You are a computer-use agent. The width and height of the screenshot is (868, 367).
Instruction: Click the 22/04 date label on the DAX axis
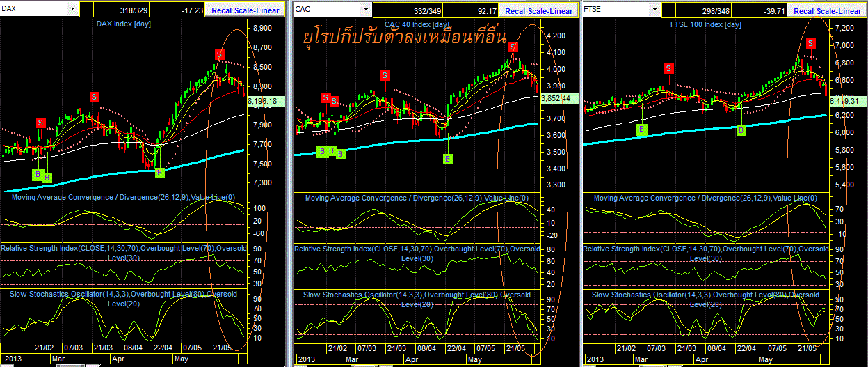click(x=163, y=347)
